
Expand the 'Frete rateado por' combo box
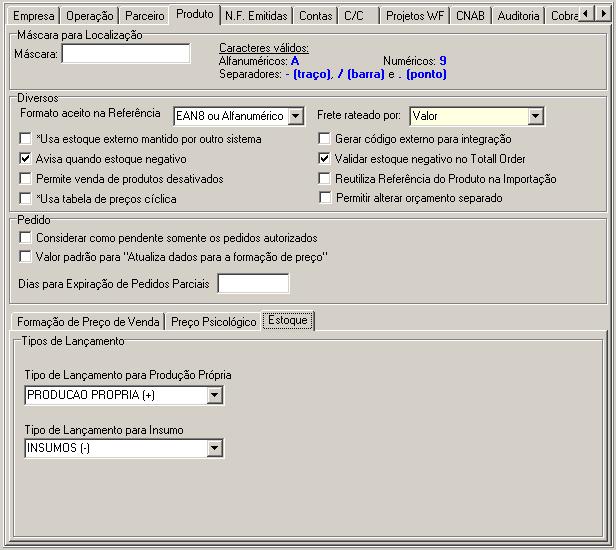tap(535, 117)
